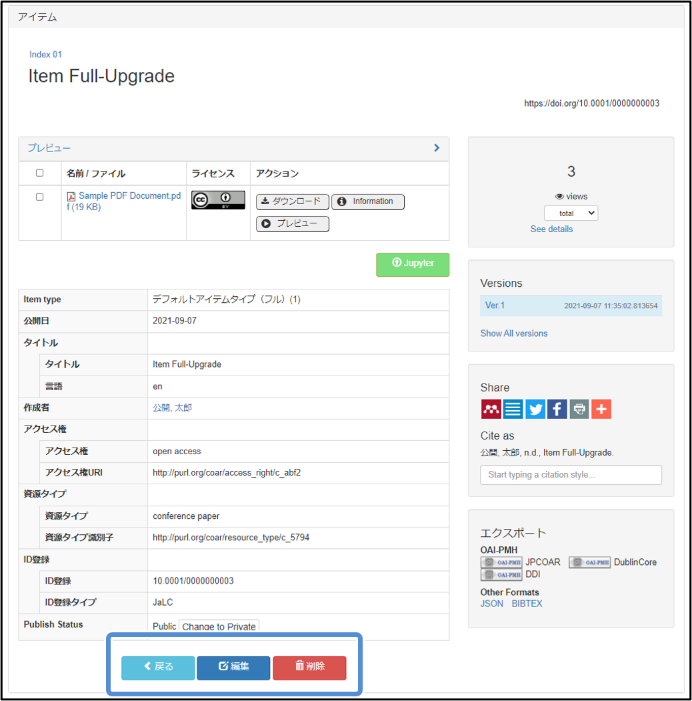
Task: Click the Change to Private button
Action: (218, 627)
